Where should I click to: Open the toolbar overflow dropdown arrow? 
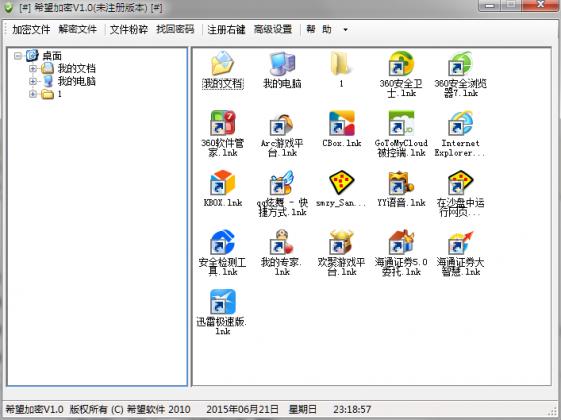click(x=345, y=30)
